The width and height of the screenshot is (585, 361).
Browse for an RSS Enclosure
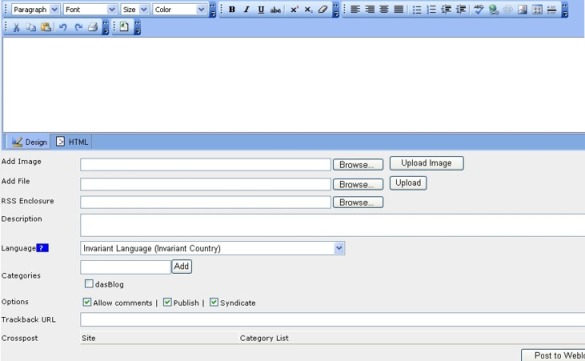tap(358, 203)
